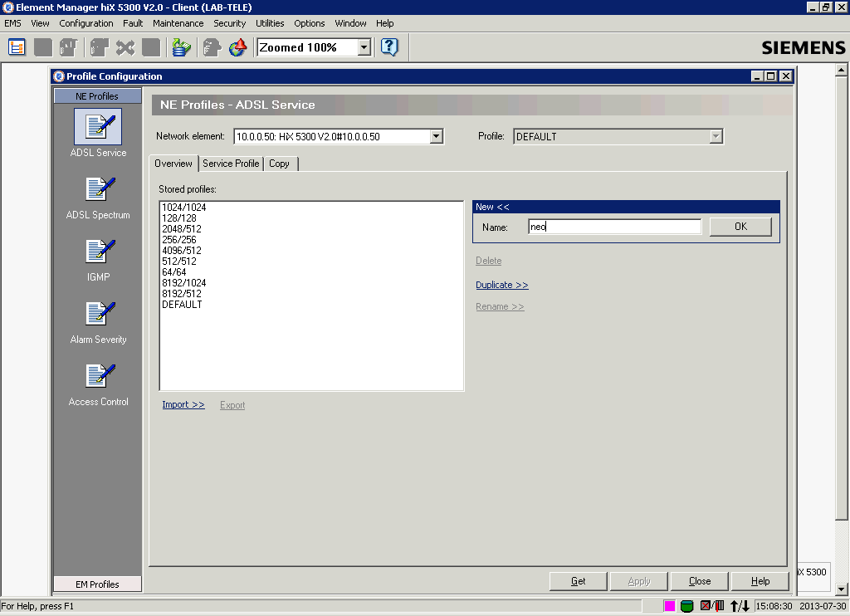Switch to the Overview tab

[173, 164]
